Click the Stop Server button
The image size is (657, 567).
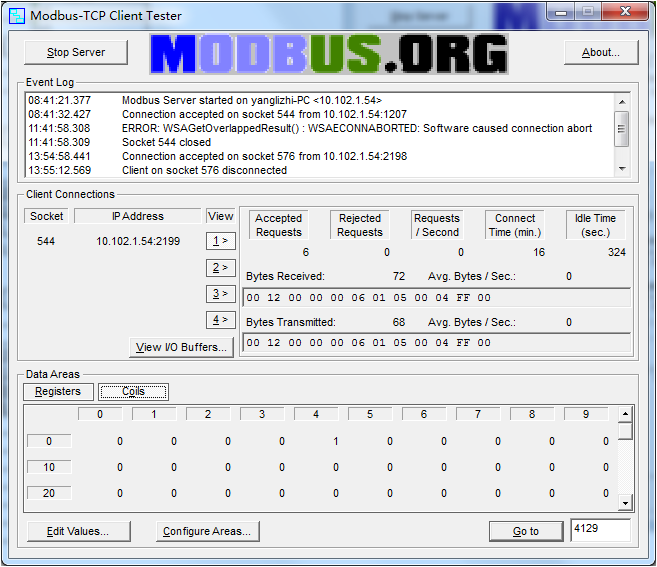click(76, 52)
